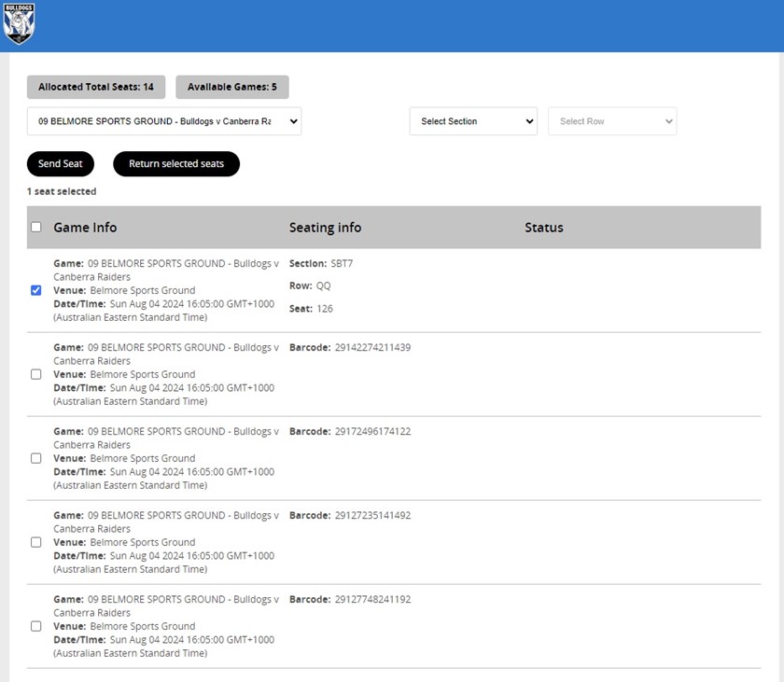Click the Seating info column header

coord(325,228)
